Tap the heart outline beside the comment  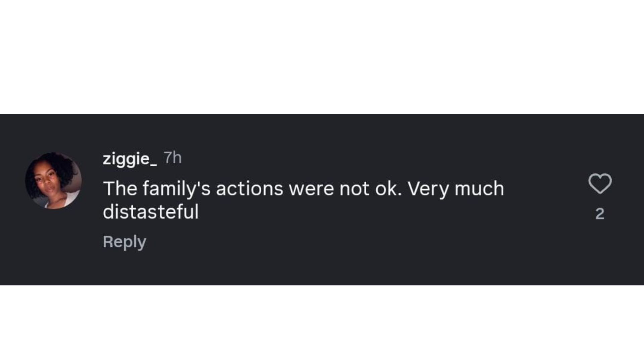tap(600, 184)
